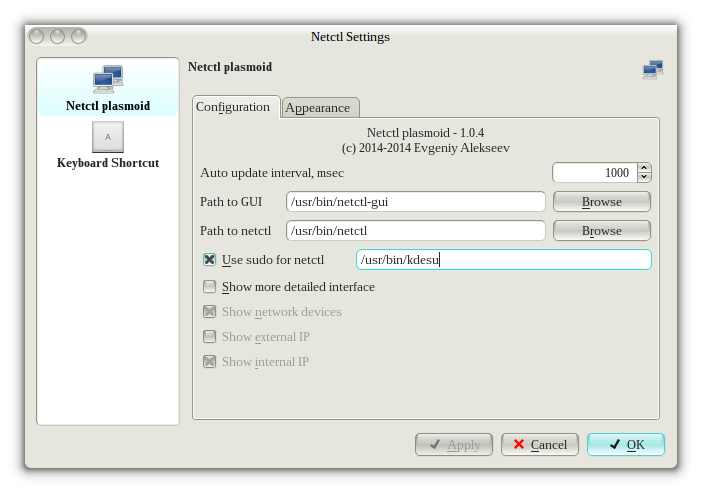
Task: Toggle Show network devices checkbox
Action: pos(210,312)
